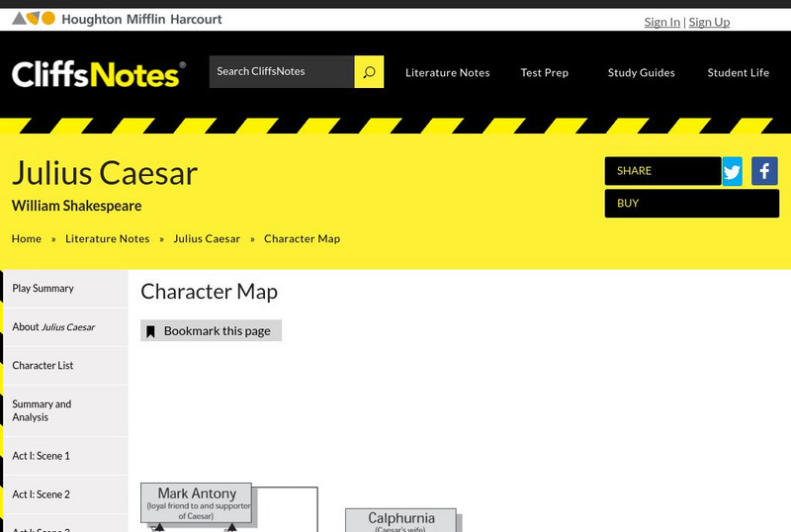Image resolution: width=791 pixels, height=532 pixels.
Task: Focus the Search CliffsNotes field
Action: [282, 71]
